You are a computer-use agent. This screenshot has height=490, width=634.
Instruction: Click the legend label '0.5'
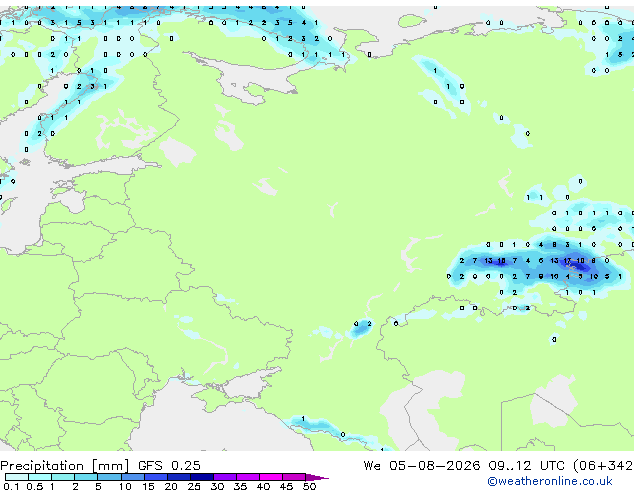coord(35,486)
